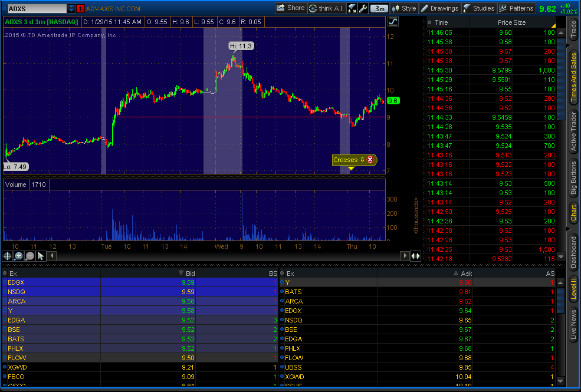Open the Level II side tab
This screenshot has width=581, height=392.
(573, 288)
